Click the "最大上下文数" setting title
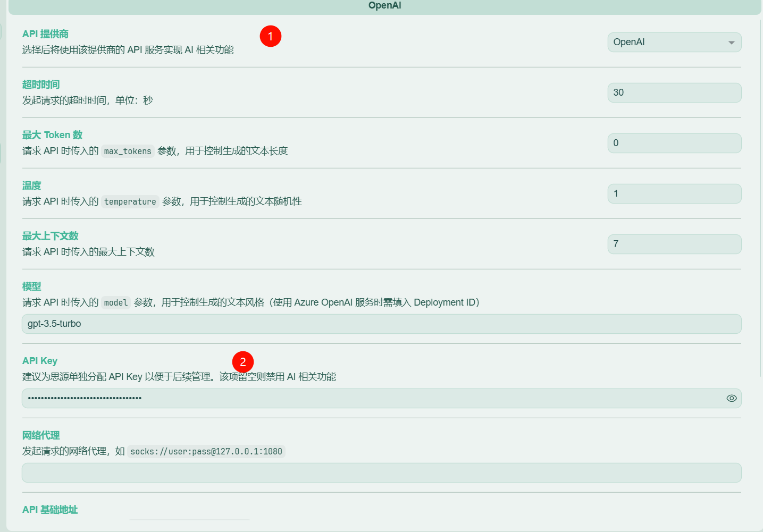Viewport: 763px width, 532px height. pos(50,236)
